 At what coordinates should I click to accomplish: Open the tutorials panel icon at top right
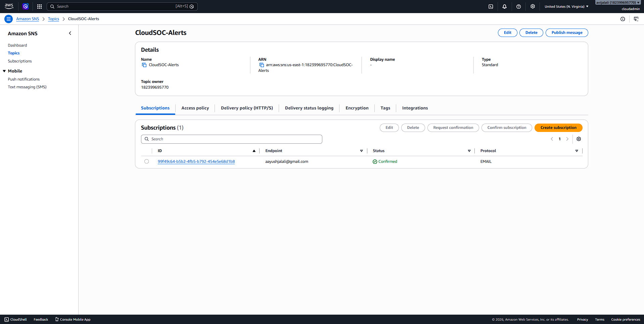pos(636,19)
